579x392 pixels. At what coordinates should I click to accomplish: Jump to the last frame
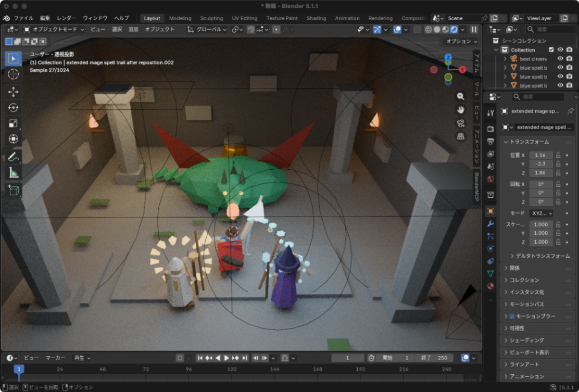244,358
